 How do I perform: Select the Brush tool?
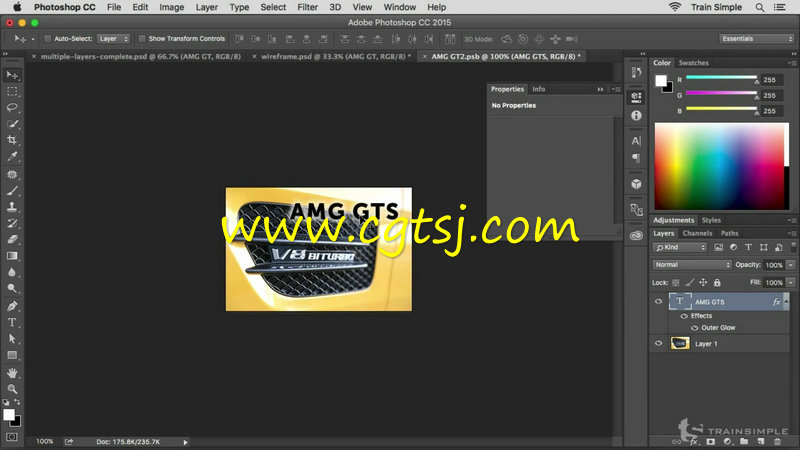tap(12, 191)
